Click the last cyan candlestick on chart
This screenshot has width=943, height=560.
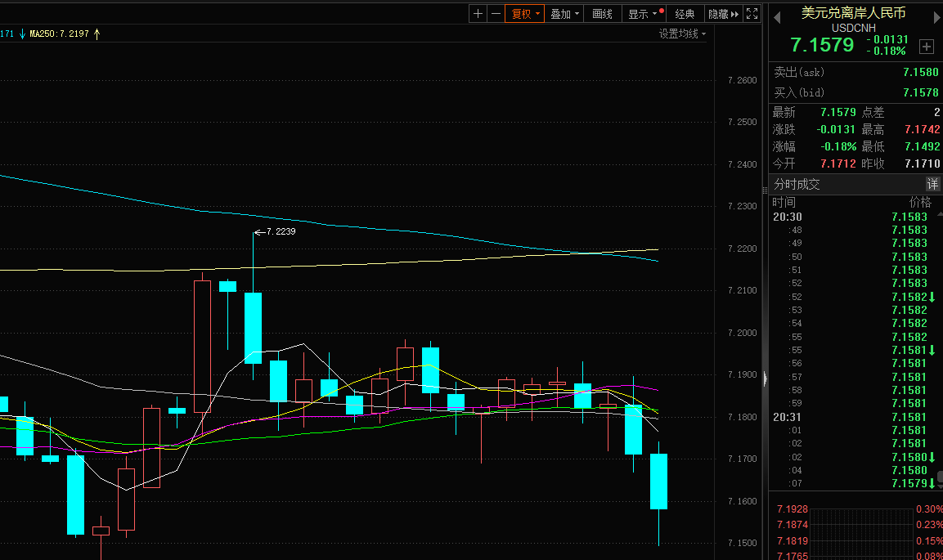[x=658, y=481]
